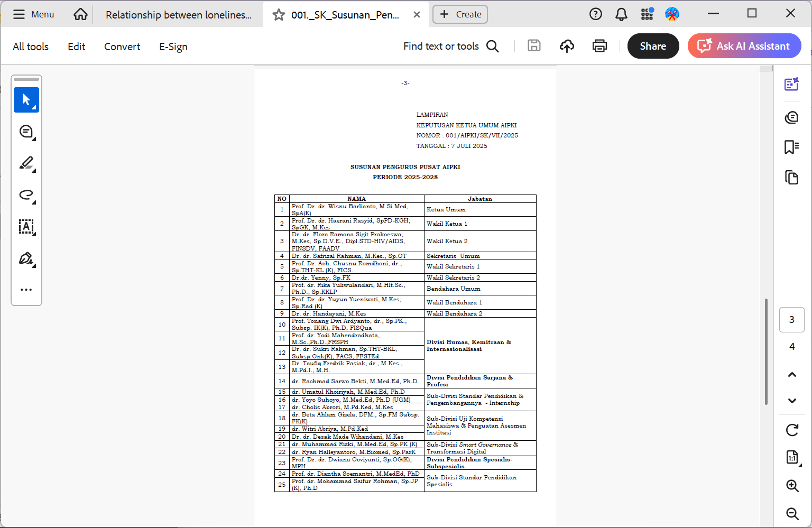The height and width of the screenshot is (528, 812).
Task: Click the Create button
Action: (460, 14)
